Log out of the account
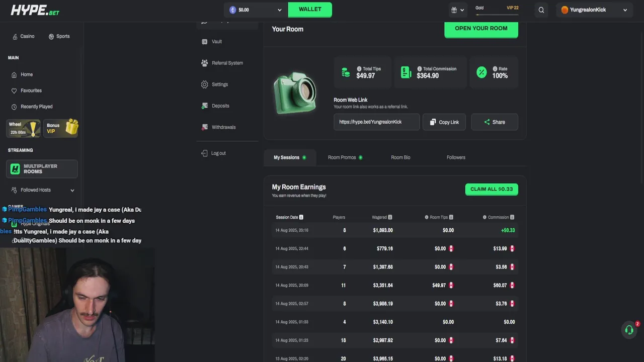 pyautogui.click(x=213, y=153)
